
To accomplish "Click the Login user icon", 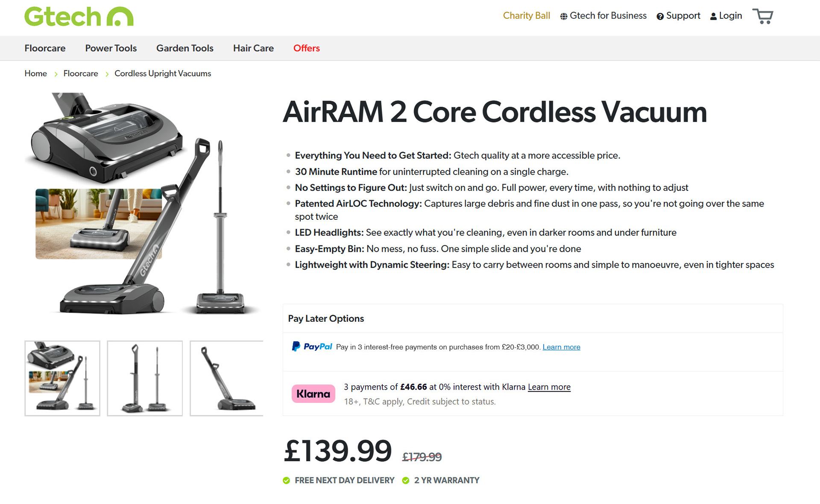I will 713,17.
